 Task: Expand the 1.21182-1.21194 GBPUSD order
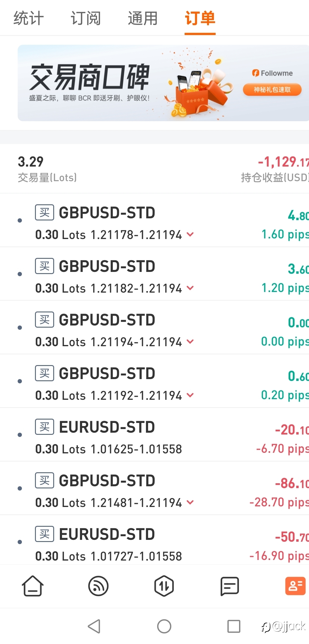(190, 288)
